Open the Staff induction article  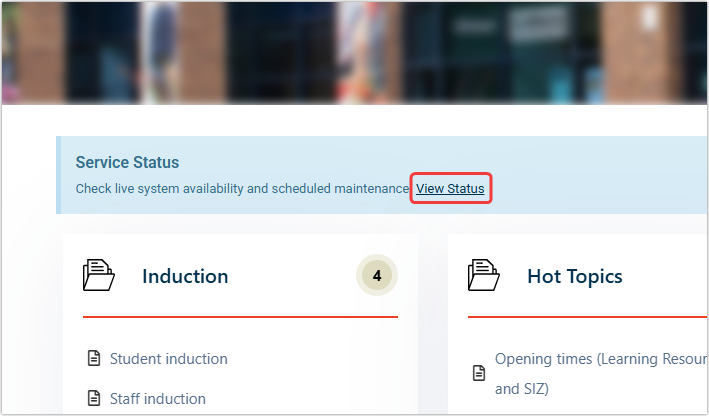click(158, 398)
